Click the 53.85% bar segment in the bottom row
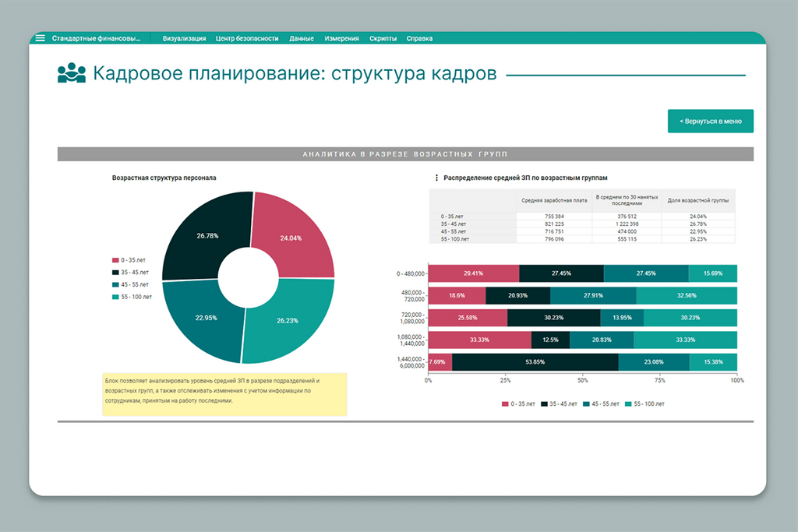The image size is (798, 532). point(535,361)
